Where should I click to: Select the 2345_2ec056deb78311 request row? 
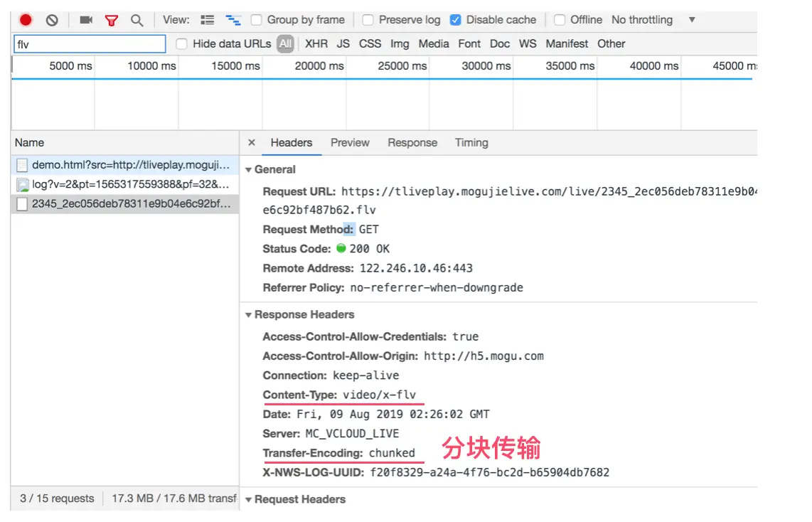(125, 204)
